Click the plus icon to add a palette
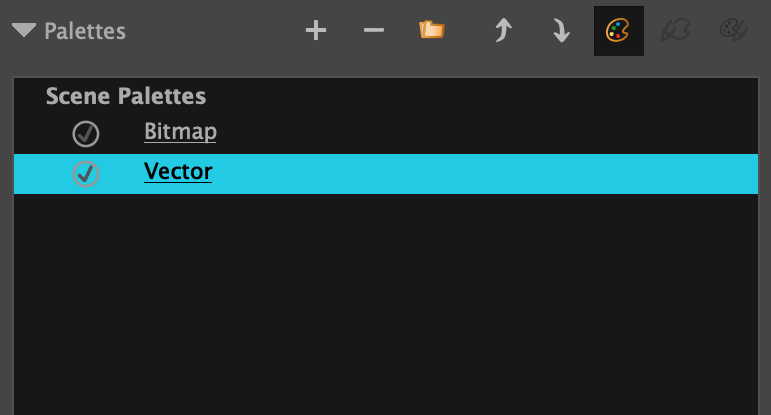771x415 pixels. (x=316, y=31)
